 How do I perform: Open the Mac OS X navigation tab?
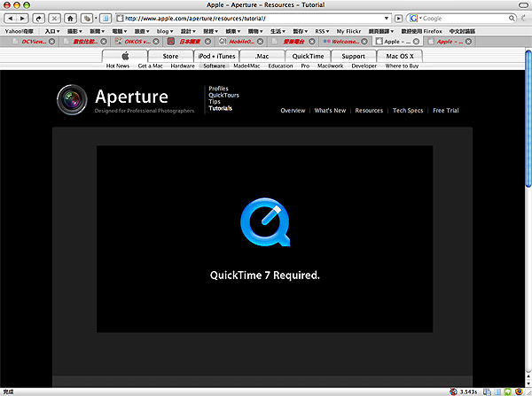coord(400,56)
